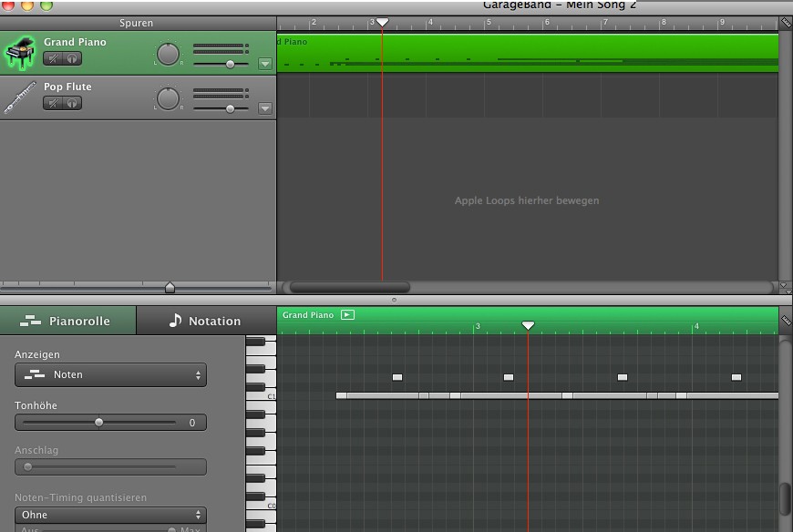Click the Pop Flute track name
This screenshot has width=793, height=532.
[x=67, y=87]
